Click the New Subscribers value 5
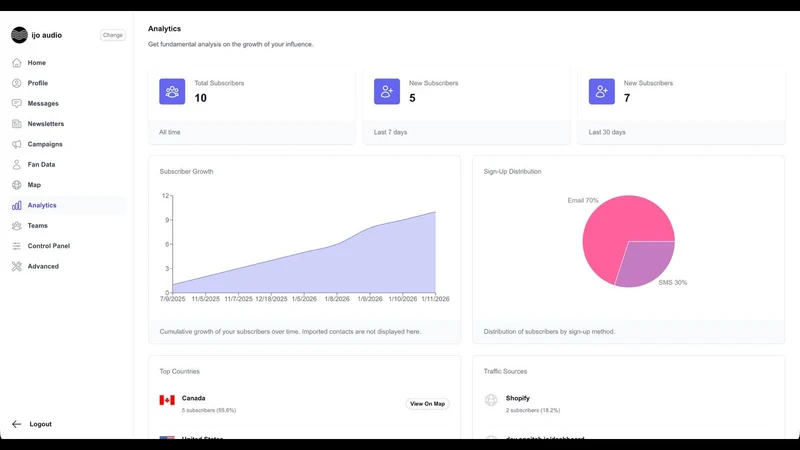The width and height of the screenshot is (800, 450). point(412,98)
